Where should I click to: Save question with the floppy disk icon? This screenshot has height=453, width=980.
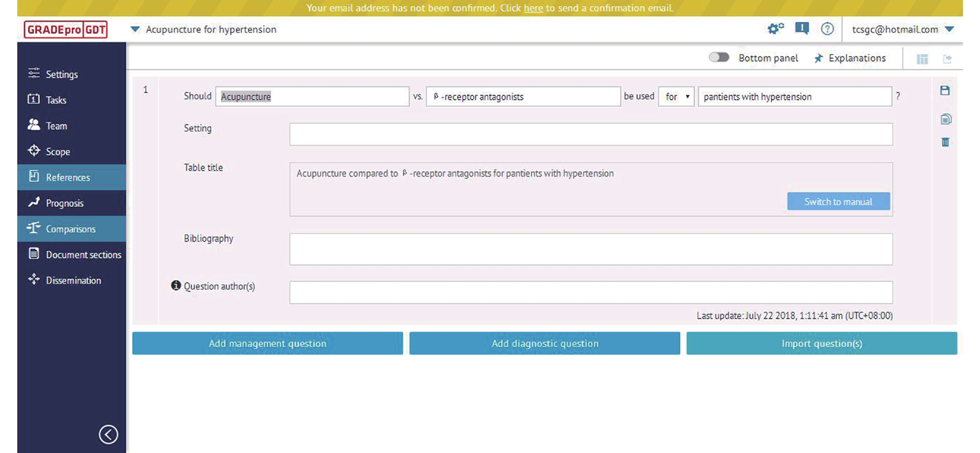945,90
